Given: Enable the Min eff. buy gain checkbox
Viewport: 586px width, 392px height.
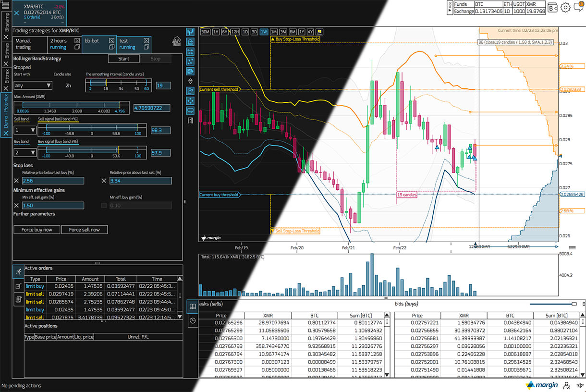Looking at the screenshot, I should pos(104,206).
